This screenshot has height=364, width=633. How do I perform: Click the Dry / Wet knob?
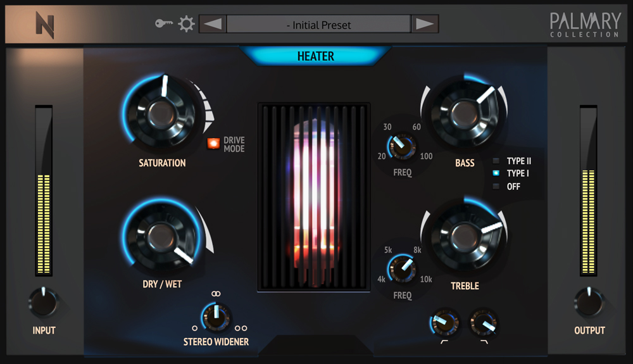[161, 237]
